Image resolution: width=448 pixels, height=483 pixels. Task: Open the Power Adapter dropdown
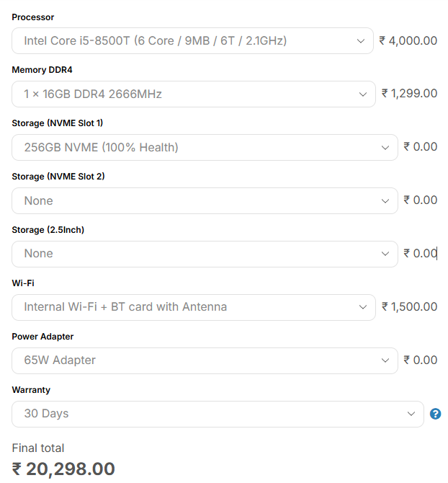pyautogui.click(x=205, y=360)
